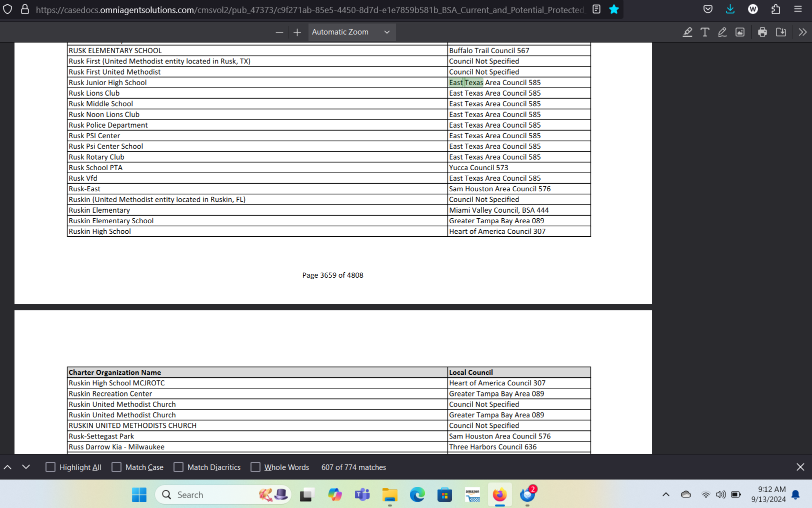Print the PDF document

click(x=762, y=32)
